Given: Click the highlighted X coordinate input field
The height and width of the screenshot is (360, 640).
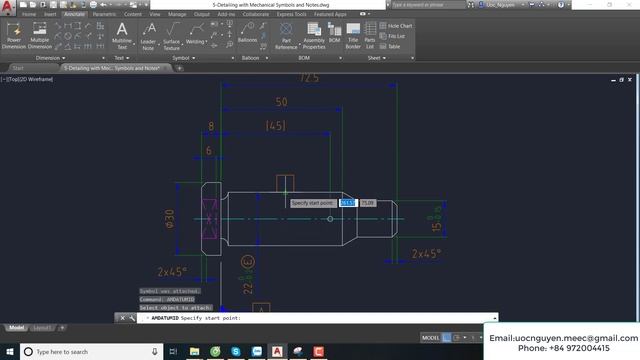Looking at the screenshot, I should 348,203.
